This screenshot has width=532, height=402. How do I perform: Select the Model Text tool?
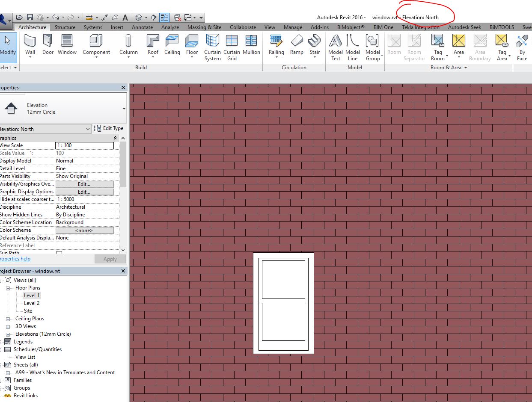335,47
